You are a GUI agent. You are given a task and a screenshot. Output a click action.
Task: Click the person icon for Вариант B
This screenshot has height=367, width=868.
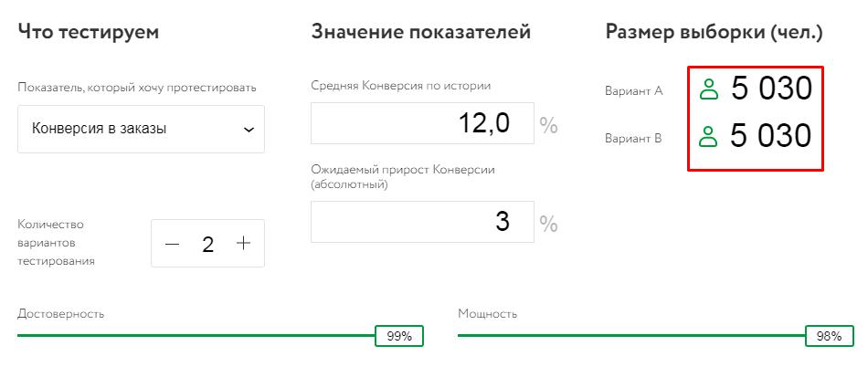coord(708,137)
